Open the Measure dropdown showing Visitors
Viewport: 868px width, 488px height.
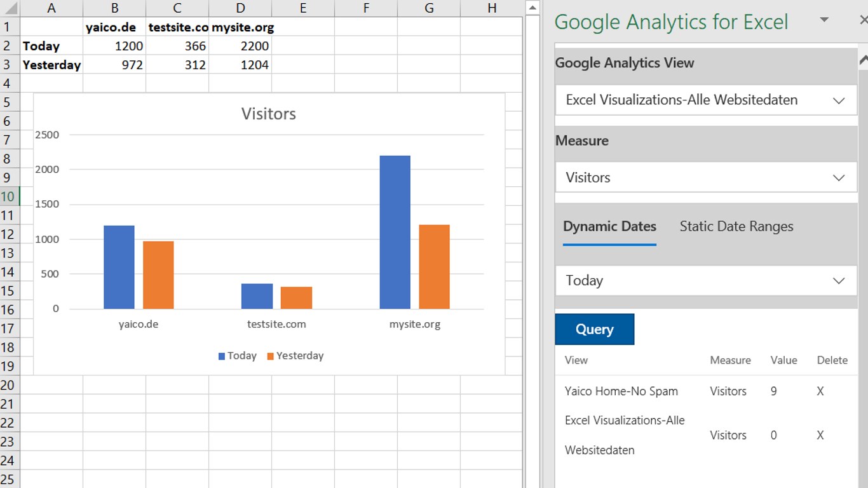tap(706, 177)
